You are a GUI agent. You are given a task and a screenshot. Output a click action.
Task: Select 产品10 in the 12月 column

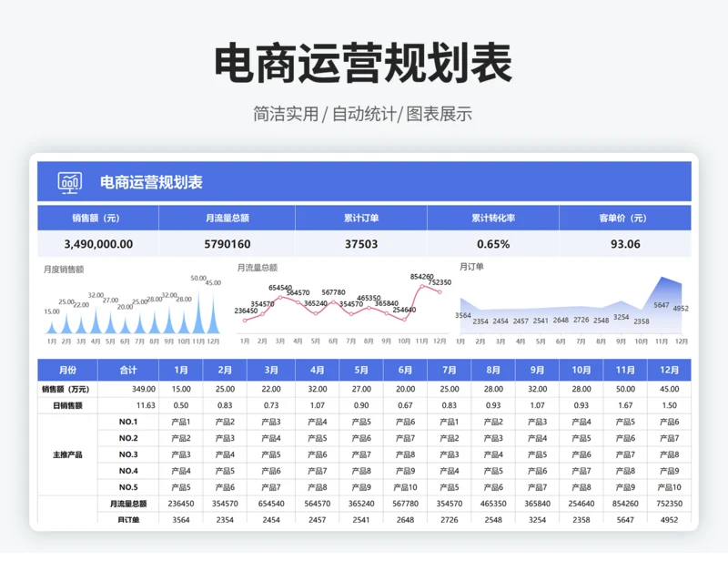pyautogui.click(x=669, y=487)
